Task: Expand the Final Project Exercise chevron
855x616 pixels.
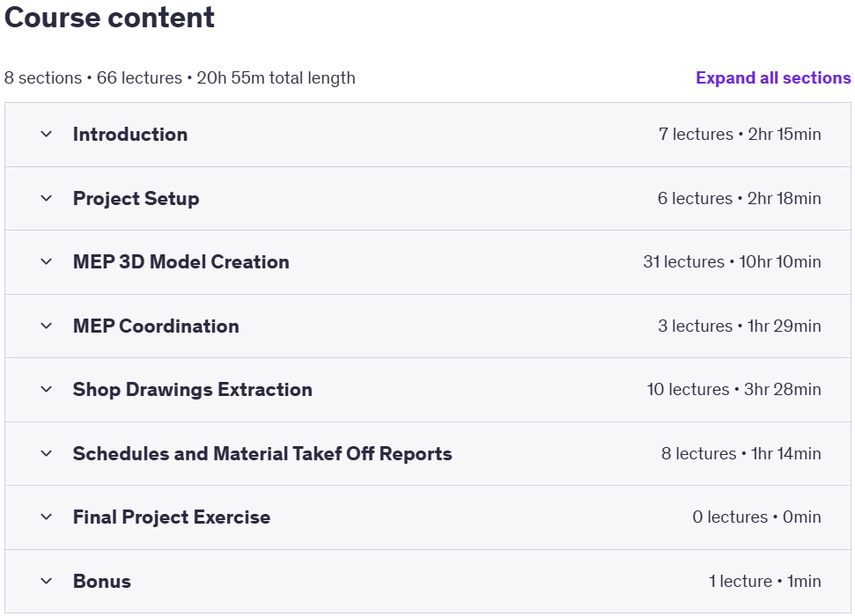Action: click(47, 517)
